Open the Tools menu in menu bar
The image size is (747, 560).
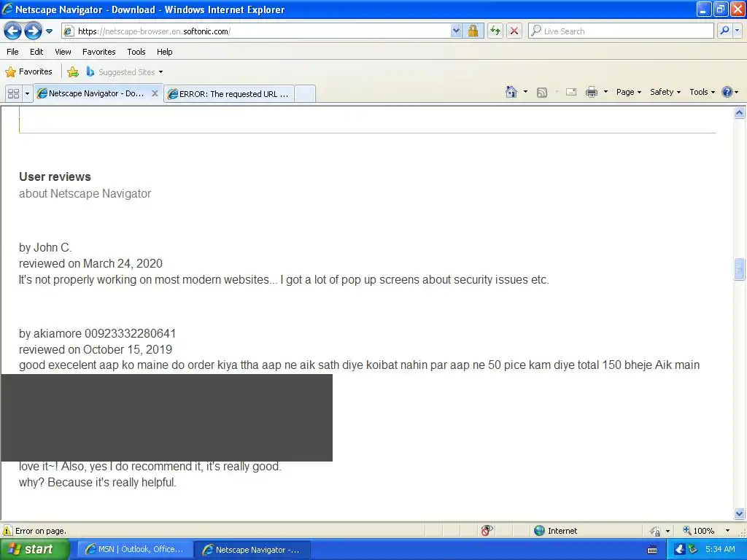coord(136,52)
